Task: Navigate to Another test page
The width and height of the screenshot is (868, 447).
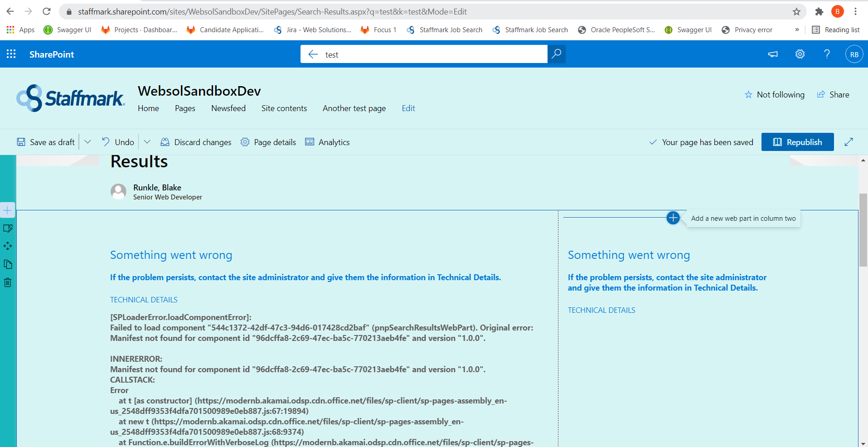Action: click(x=354, y=108)
